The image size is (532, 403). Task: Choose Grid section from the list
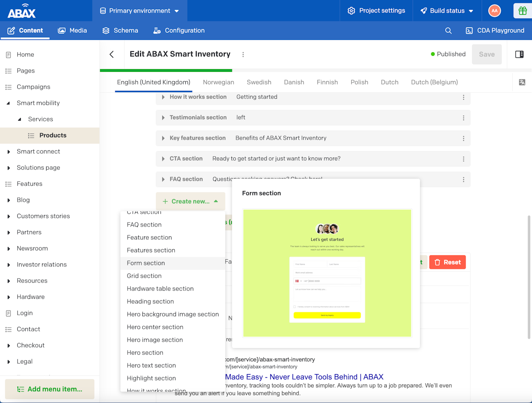coord(173,276)
